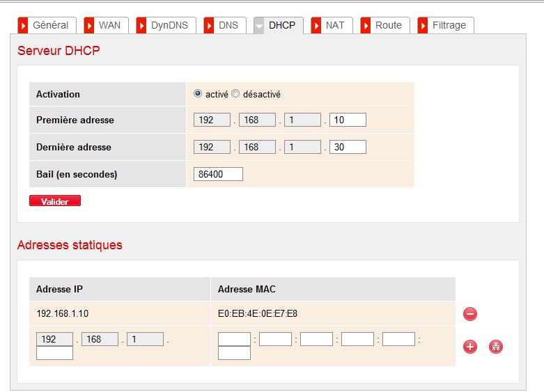Click the last MAC address byte field
The image size is (544, 392).
(234, 353)
